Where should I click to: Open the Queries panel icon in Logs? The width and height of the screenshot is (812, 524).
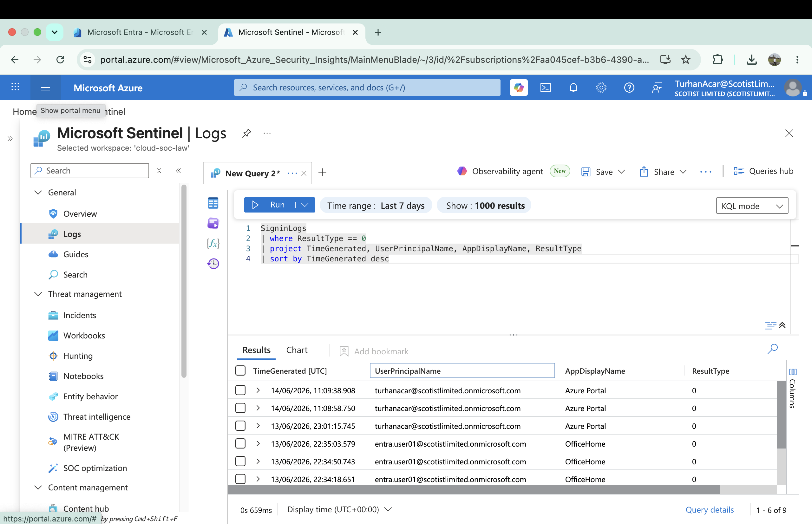point(213,224)
